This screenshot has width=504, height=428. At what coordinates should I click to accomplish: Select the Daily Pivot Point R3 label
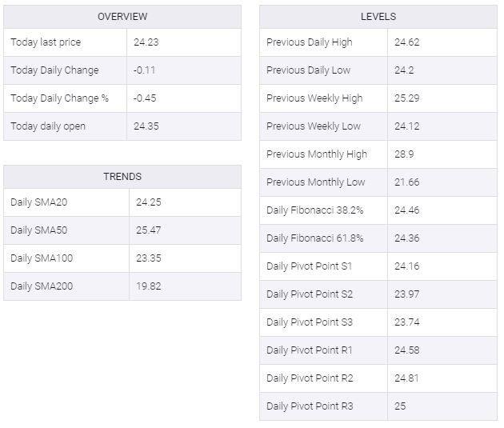coord(310,406)
